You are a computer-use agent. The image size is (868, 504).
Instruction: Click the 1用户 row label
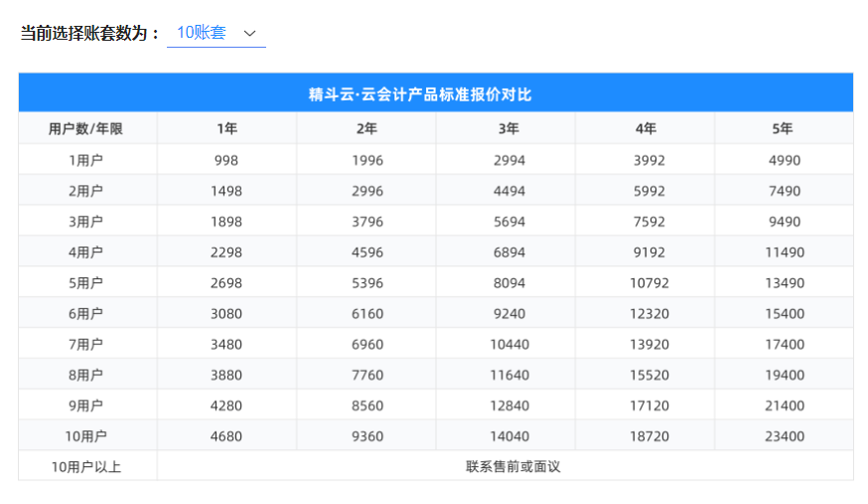coord(85,161)
